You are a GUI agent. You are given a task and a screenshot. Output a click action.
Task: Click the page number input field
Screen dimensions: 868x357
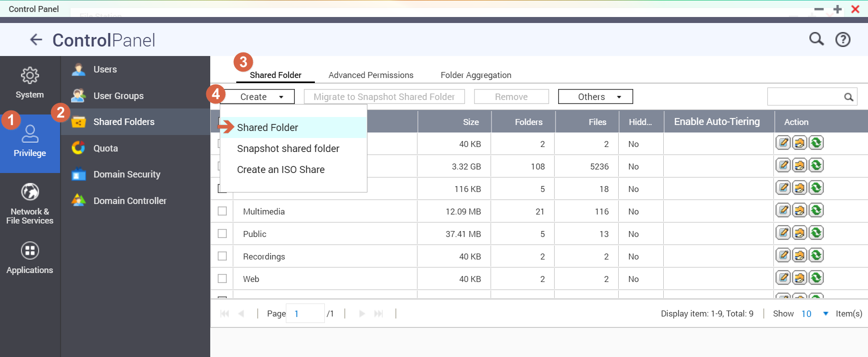click(305, 313)
